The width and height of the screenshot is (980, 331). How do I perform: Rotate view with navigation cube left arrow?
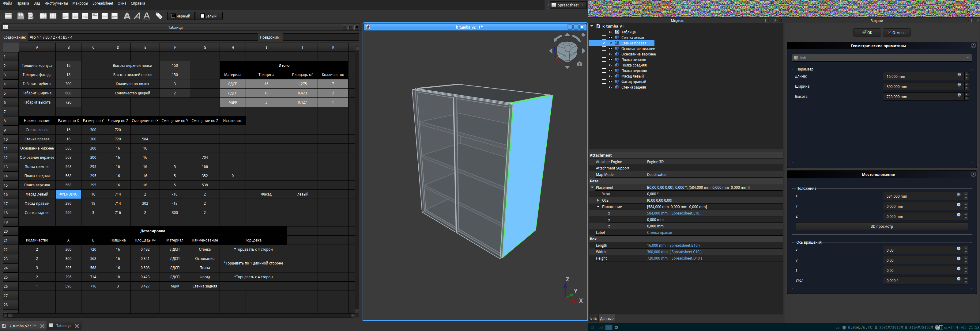pos(551,51)
